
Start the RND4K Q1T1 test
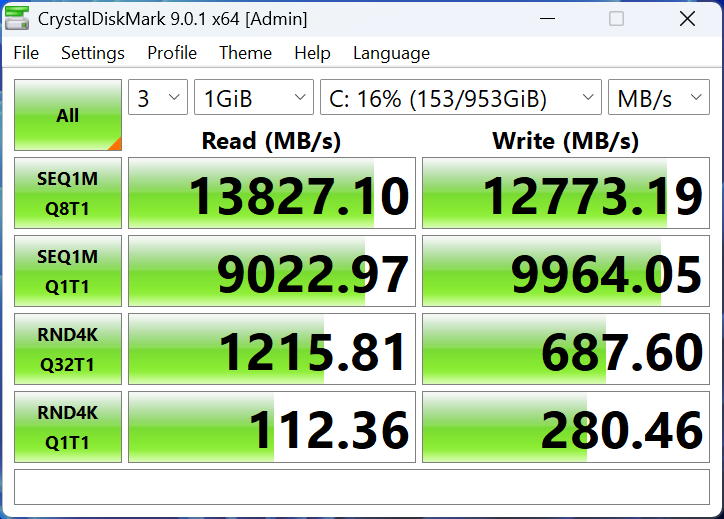[68, 427]
